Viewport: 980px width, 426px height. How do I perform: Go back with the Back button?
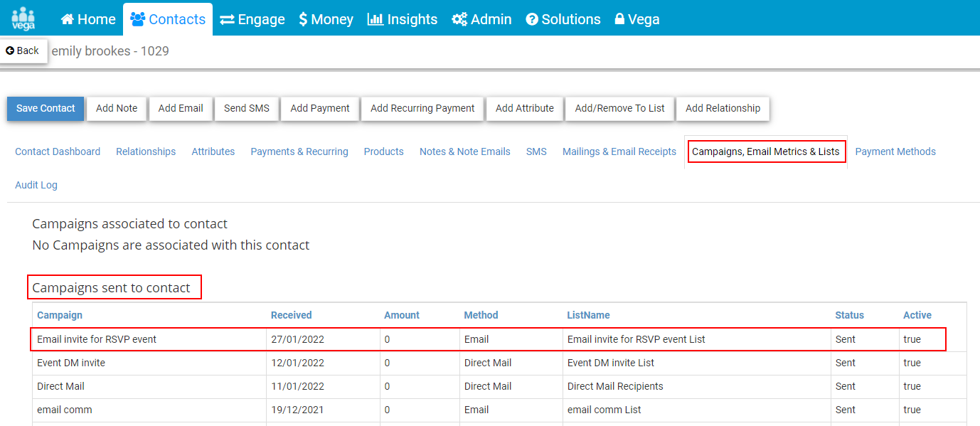tap(23, 50)
